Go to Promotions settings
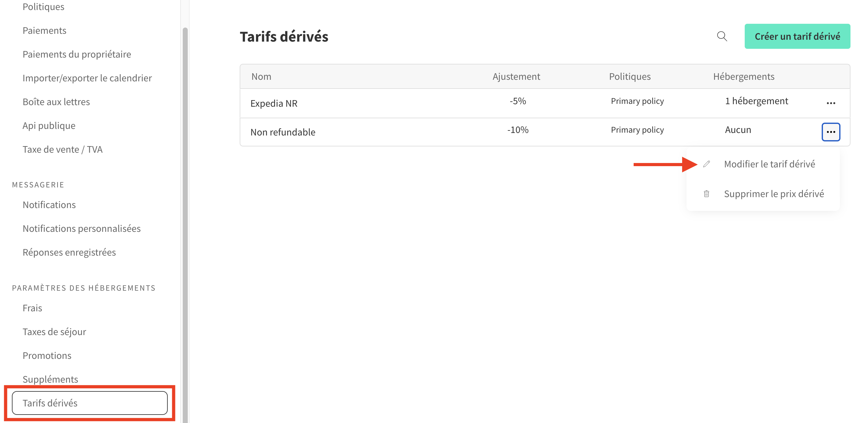The image size is (868, 423). [x=47, y=355]
